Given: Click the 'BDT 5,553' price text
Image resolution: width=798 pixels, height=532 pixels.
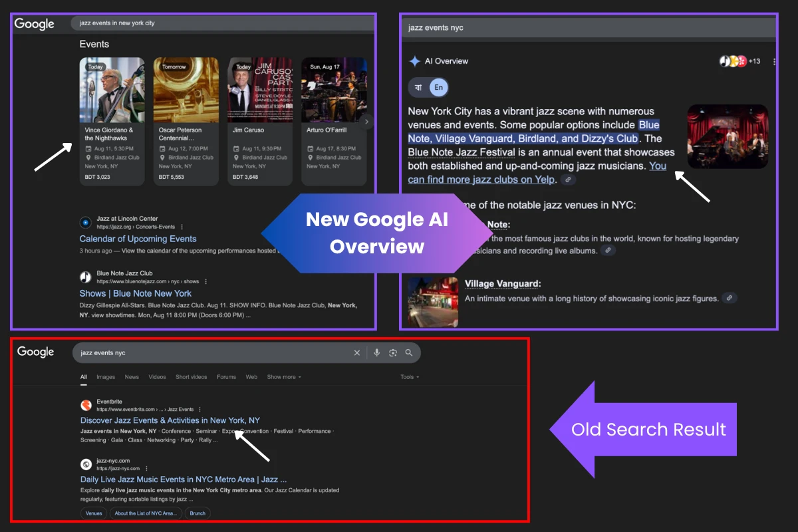Looking at the screenshot, I should click(172, 178).
